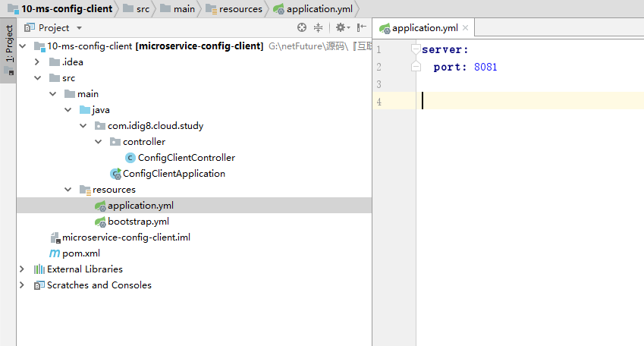Click the 10-ms-config-client breadcrumb
The width and height of the screenshot is (644, 346).
(x=60, y=8)
